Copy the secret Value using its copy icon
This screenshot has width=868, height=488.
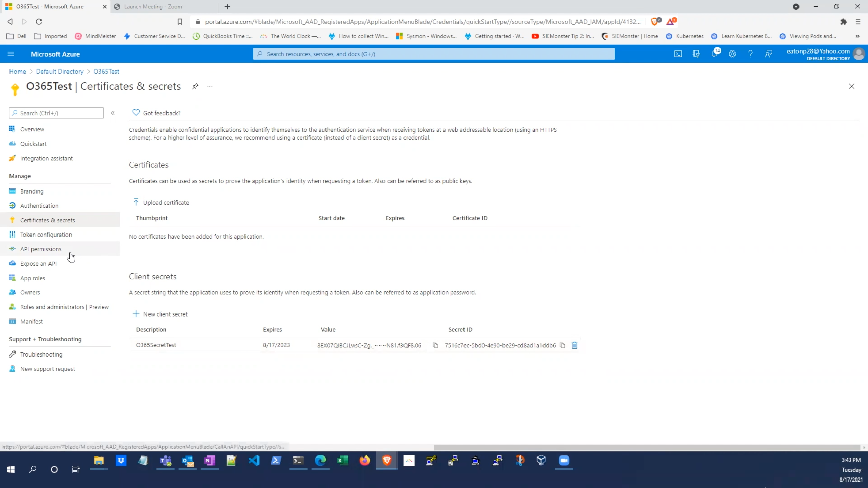point(435,345)
